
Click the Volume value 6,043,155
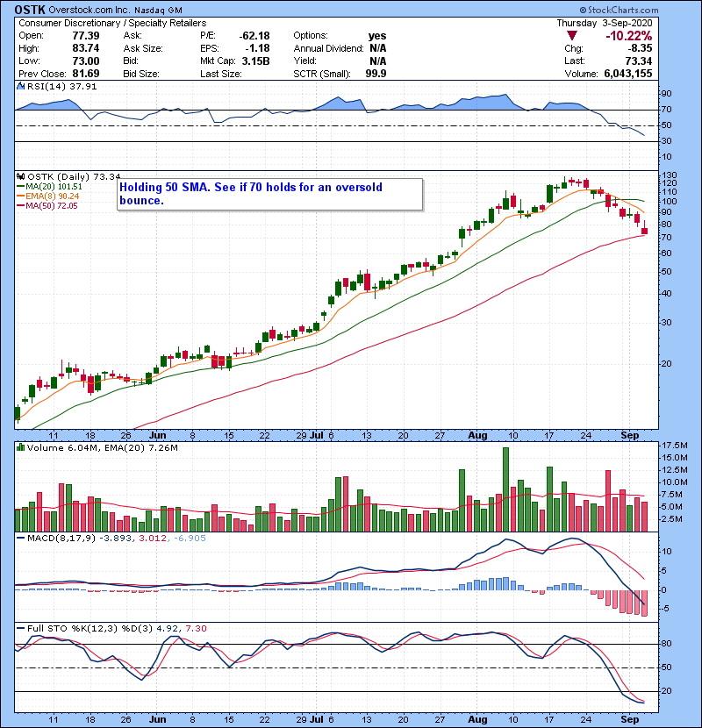click(x=628, y=74)
